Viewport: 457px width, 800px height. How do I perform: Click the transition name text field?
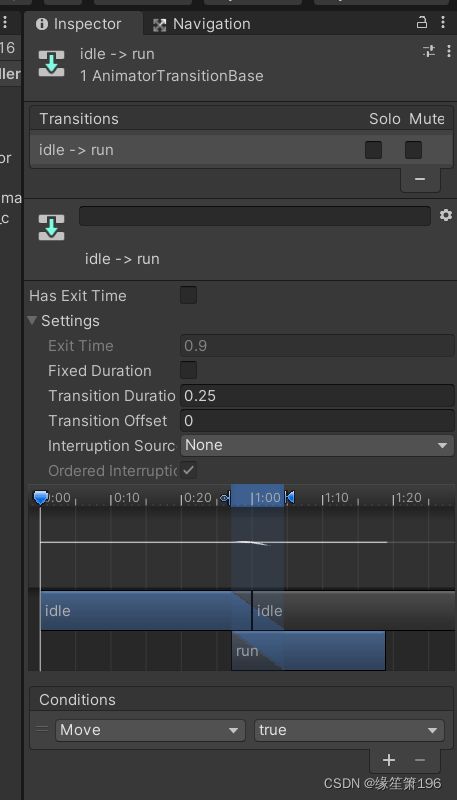point(255,216)
